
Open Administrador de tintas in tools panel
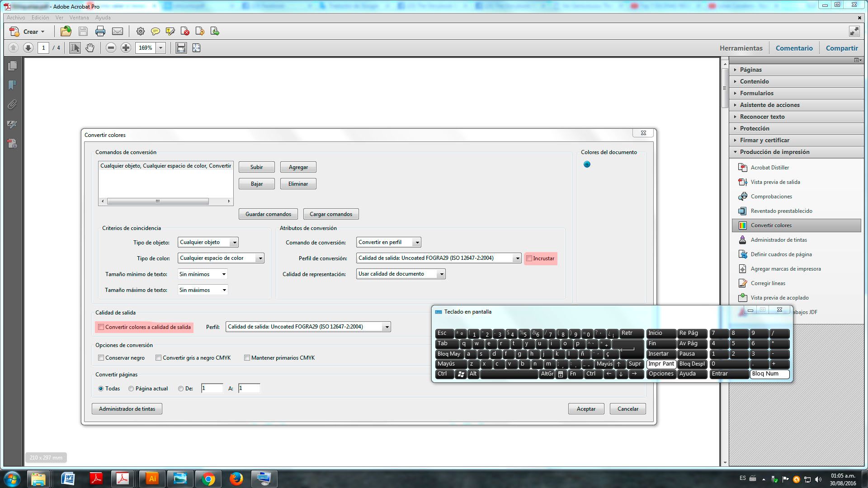(778, 240)
